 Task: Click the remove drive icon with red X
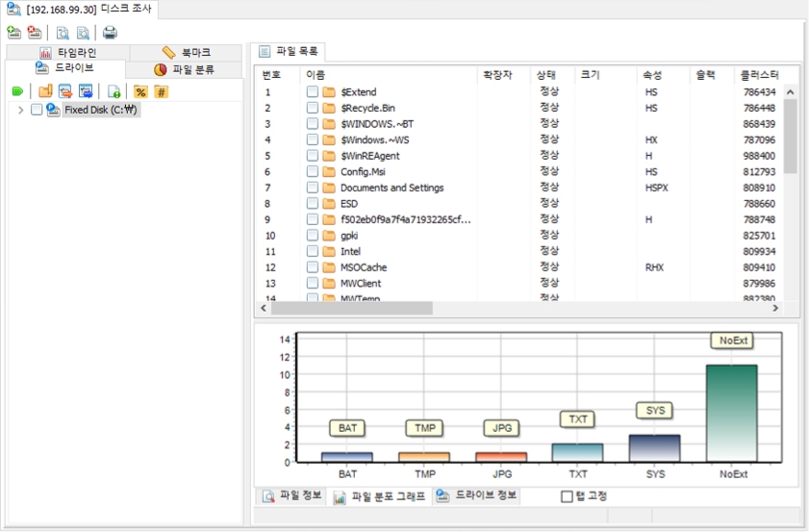35,33
